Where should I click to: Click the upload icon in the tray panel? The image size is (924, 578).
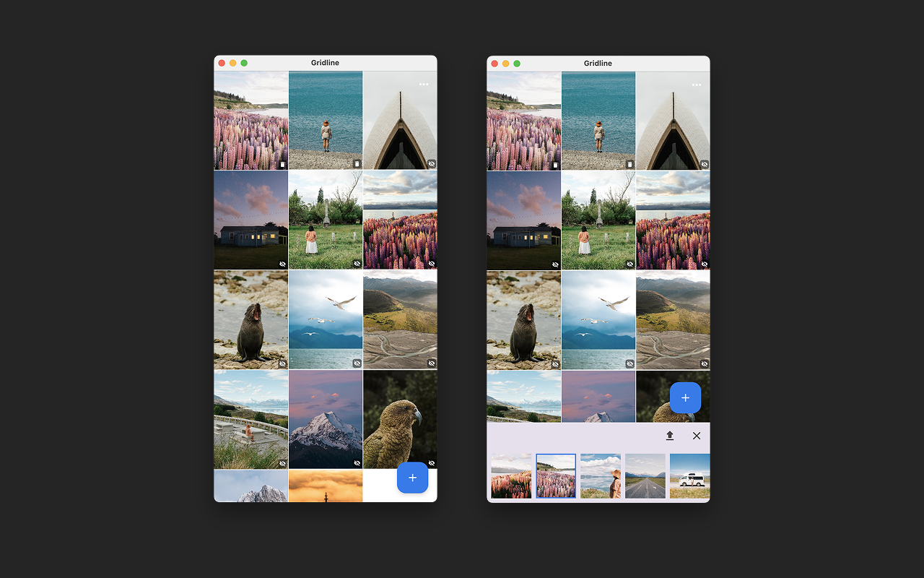(670, 436)
